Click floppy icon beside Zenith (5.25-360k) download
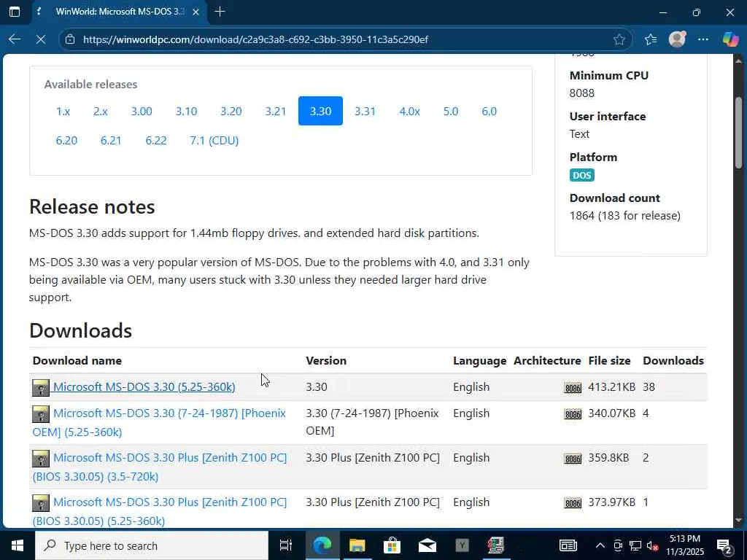The image size is (747, 560). click(x=41, y=503)
